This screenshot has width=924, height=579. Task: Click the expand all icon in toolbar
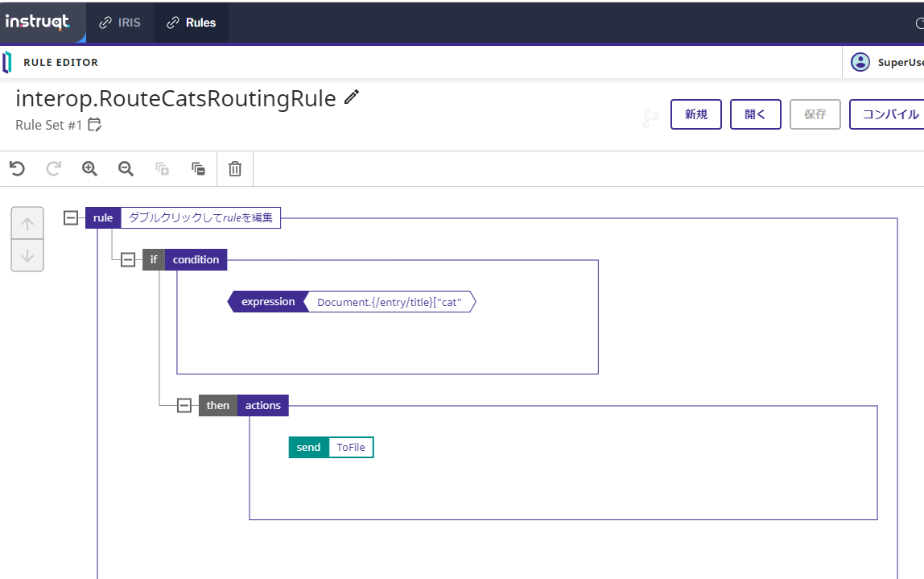[162, 168]
